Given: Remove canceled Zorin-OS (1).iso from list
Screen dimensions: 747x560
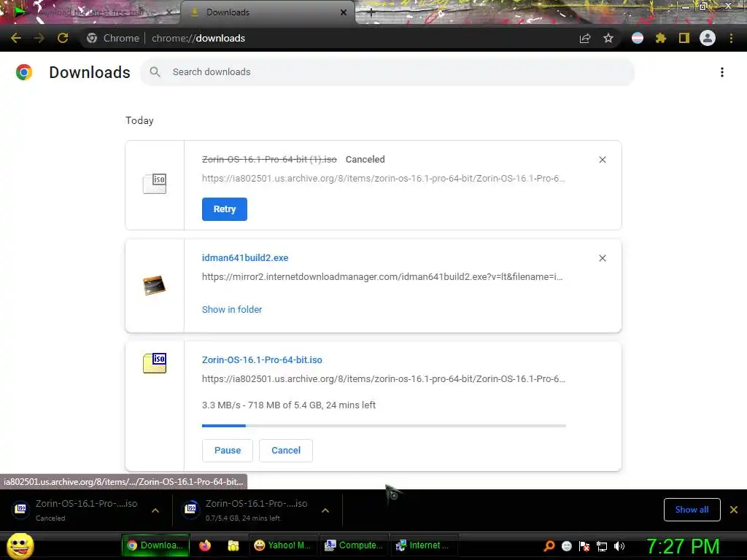Looking at the screenshot, I should pyautogui.click(x=603, y=160).
